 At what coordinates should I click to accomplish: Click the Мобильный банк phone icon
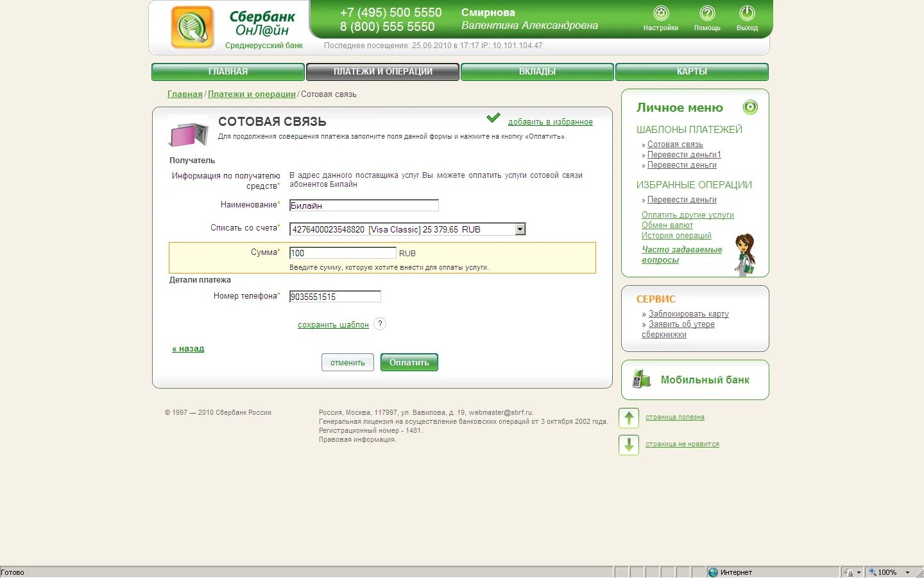[642, 379]
